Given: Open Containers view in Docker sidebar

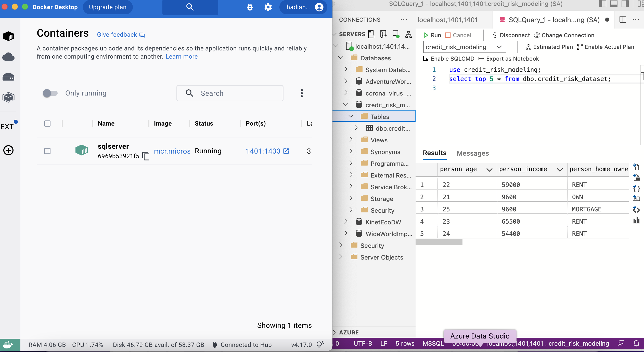Looking at the screenshot, I should tap(8, 36).
